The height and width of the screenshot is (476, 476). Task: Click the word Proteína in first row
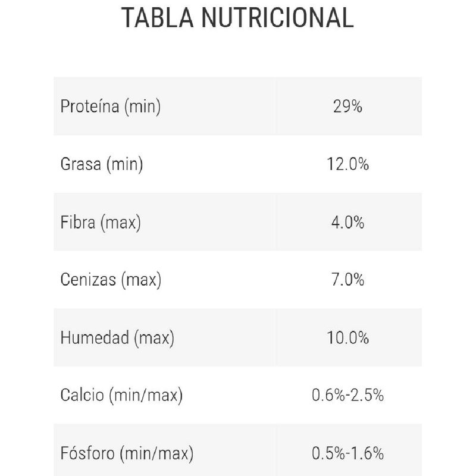point(90,107)
